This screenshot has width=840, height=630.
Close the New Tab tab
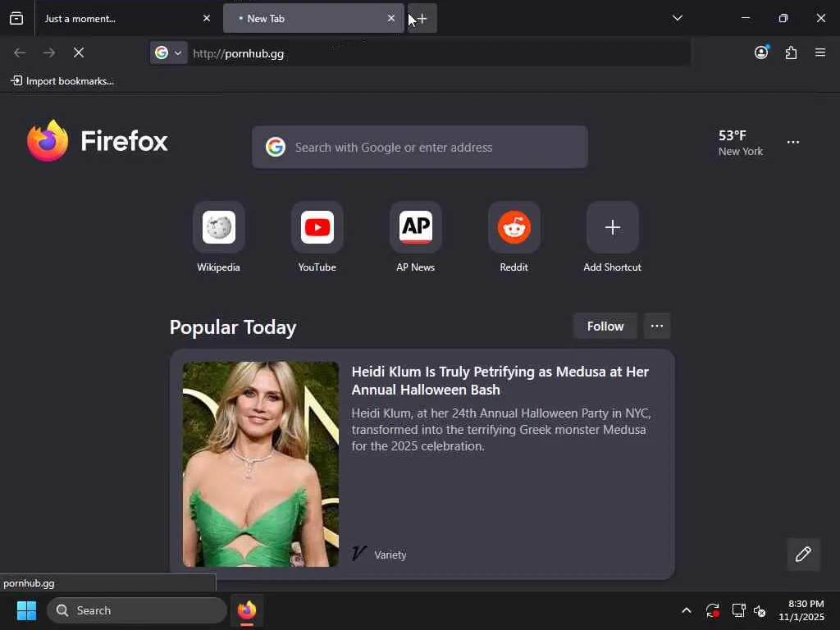click(391, 18)
